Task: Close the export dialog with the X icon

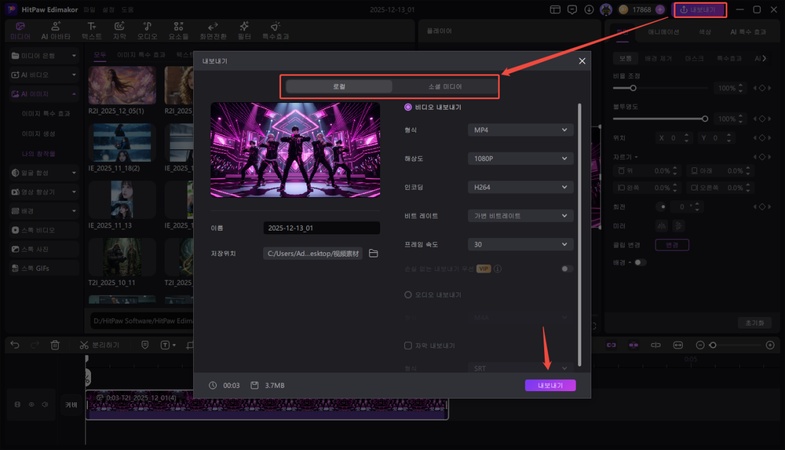Action: [582, 61]
